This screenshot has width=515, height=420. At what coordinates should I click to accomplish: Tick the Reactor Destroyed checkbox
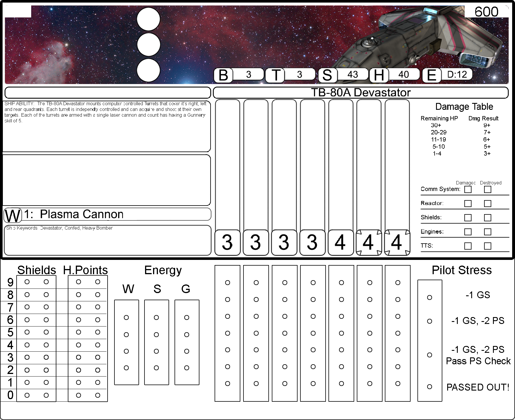tap(488, 203)
